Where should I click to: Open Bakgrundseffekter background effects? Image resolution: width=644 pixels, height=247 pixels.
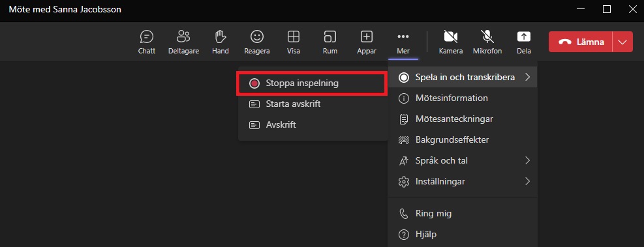463,140
